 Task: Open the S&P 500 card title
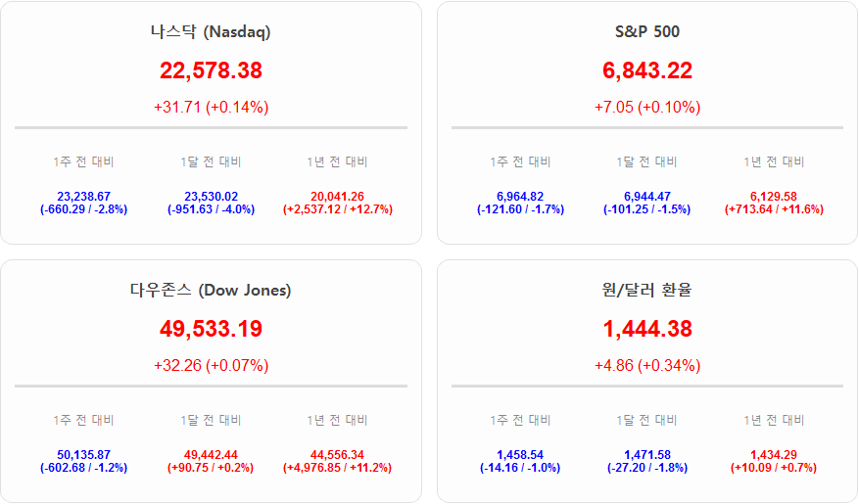click(641, 31)
